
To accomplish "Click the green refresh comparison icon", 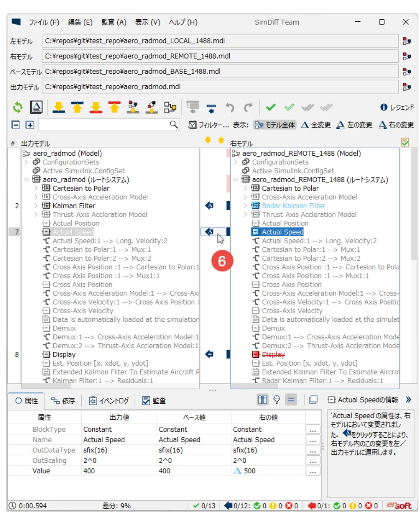I will tap(17, 107).
